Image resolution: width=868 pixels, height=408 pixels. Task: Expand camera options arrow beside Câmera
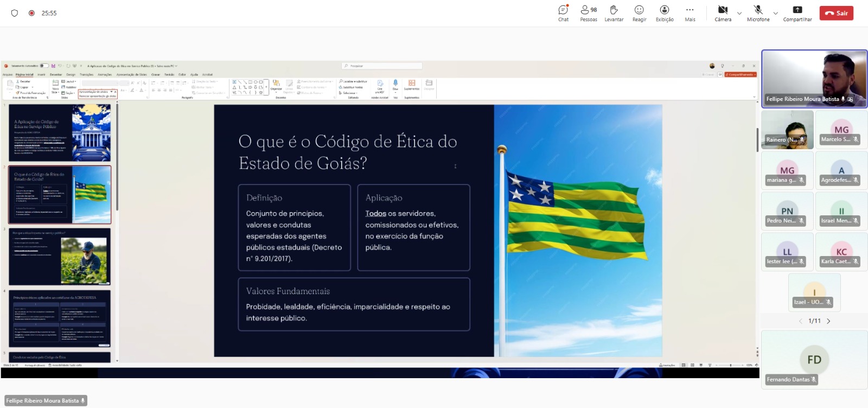coord(739,14)
